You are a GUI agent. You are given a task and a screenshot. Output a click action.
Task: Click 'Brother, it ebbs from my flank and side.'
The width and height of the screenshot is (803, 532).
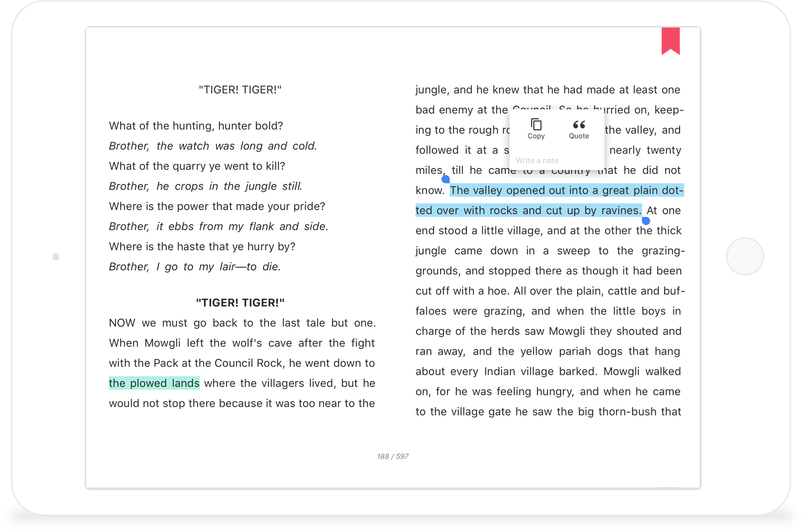point(219,226)
